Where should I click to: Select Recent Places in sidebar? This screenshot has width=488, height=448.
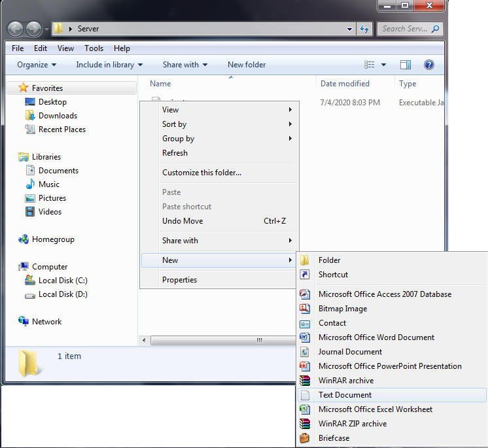62,129
